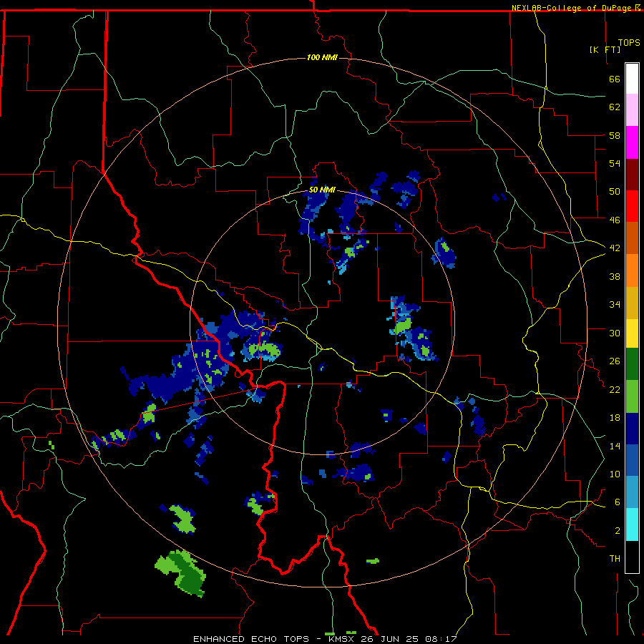
Task: Select the TOPS legend title
Action: point(629,42)
